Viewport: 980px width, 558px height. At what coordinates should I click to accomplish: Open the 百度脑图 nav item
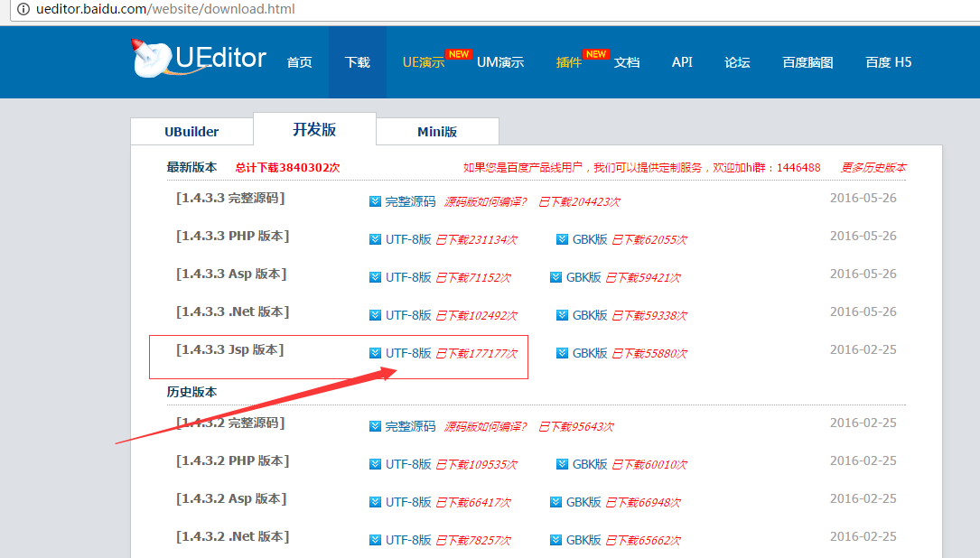tap(807, 62)
